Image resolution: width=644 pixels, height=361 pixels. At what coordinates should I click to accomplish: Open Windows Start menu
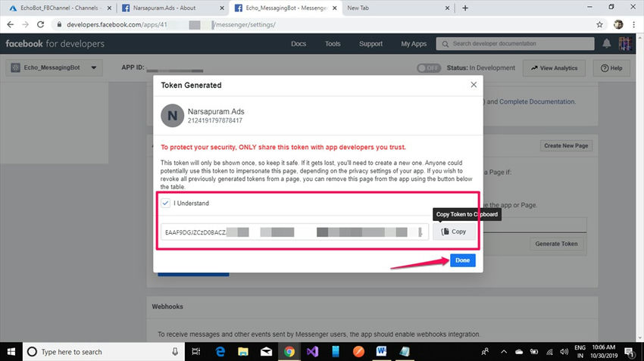[11, 352]
